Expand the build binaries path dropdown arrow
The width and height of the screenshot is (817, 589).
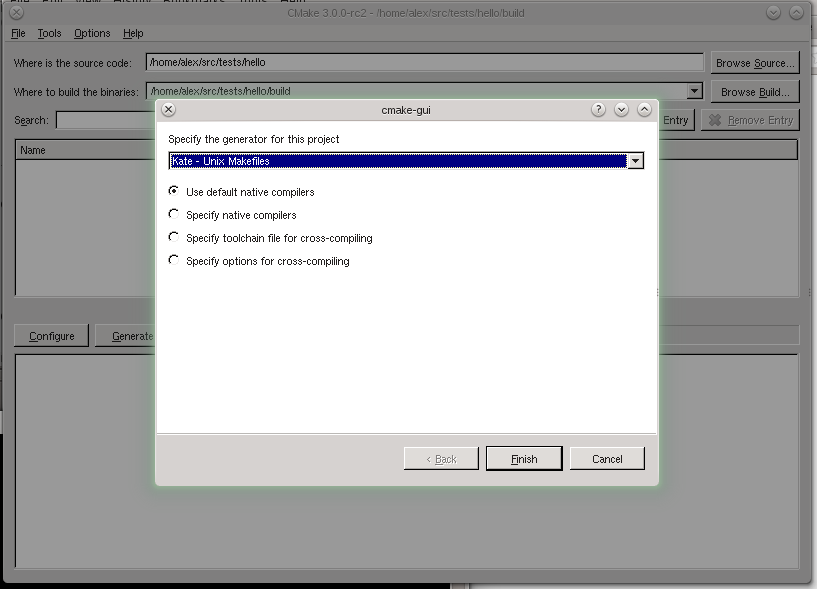click(x=694, y=91)
